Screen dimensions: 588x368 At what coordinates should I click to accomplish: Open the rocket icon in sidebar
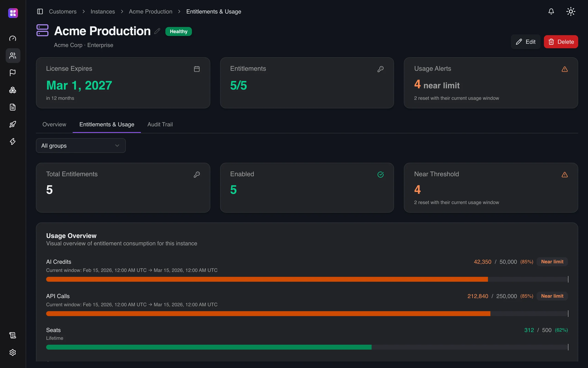[13, 124]
